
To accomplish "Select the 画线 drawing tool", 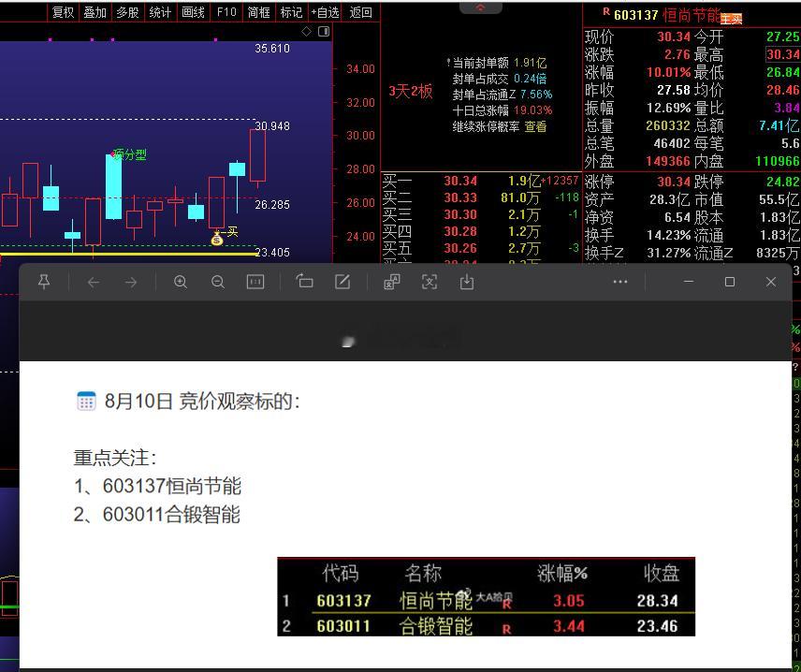I will [x=193, y=12].
